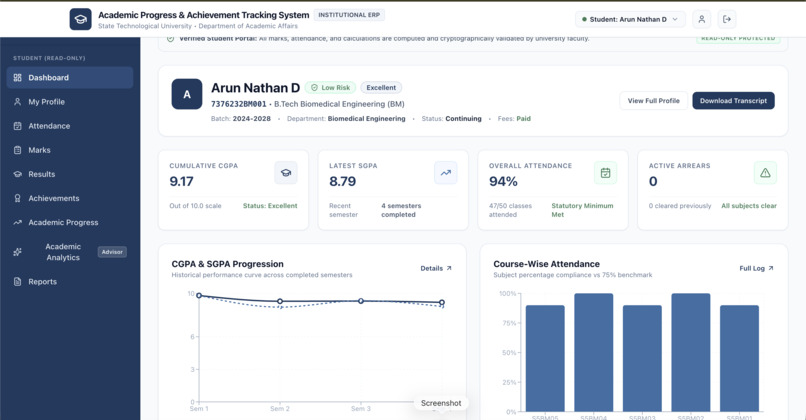Click the INSTITUTIONAL ERP badge in header

pyautogui.click(x=349, y=15)
